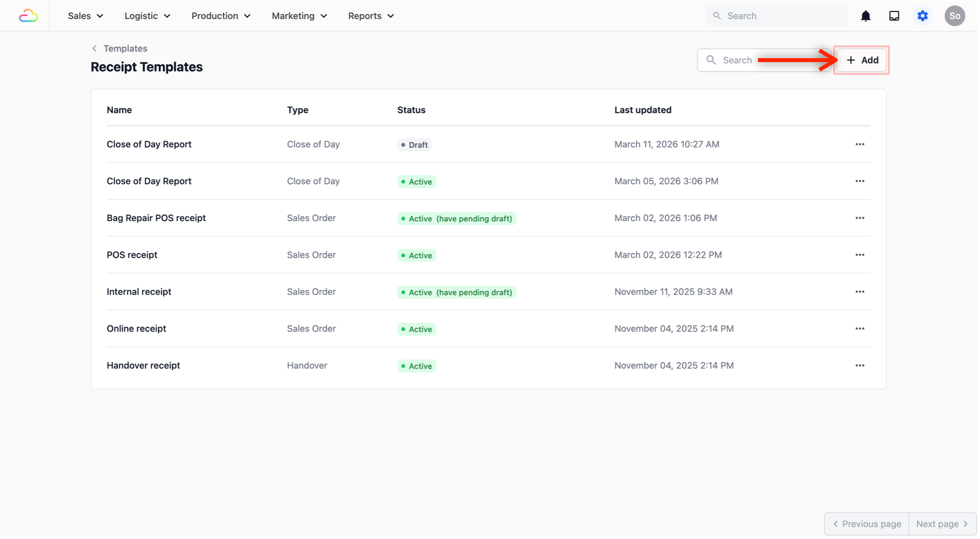Click the back chevron beside Templates

pyautogui.click(x=94, y=48)
